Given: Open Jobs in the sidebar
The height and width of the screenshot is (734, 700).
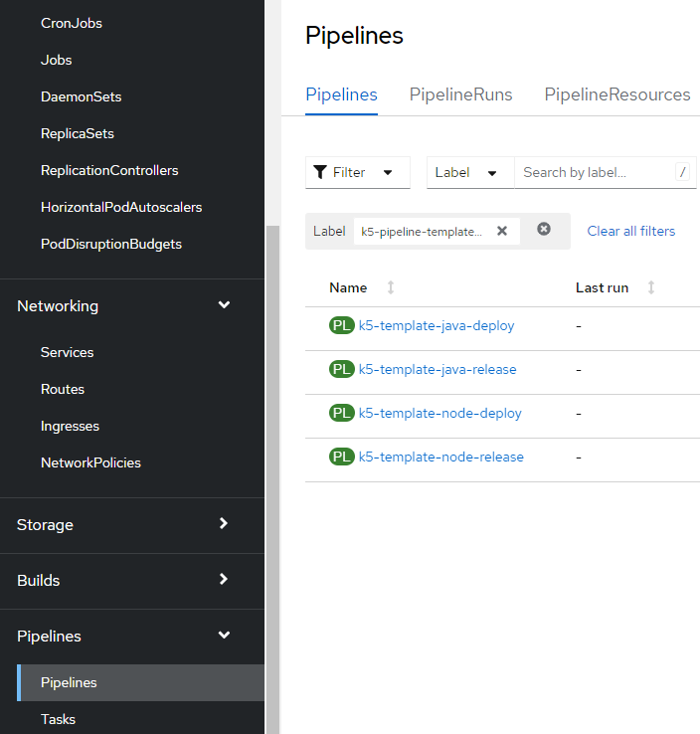Looking at the screenshot, I should [x=56, y=60].
